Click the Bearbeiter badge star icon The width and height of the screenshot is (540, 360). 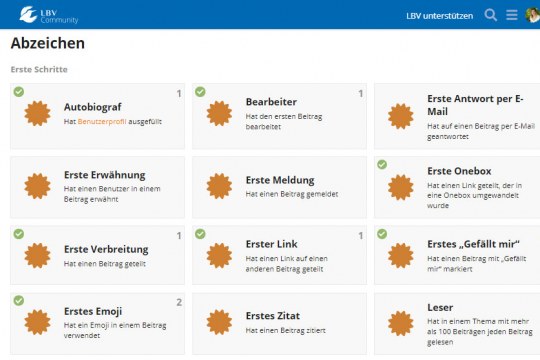[219, 113]
